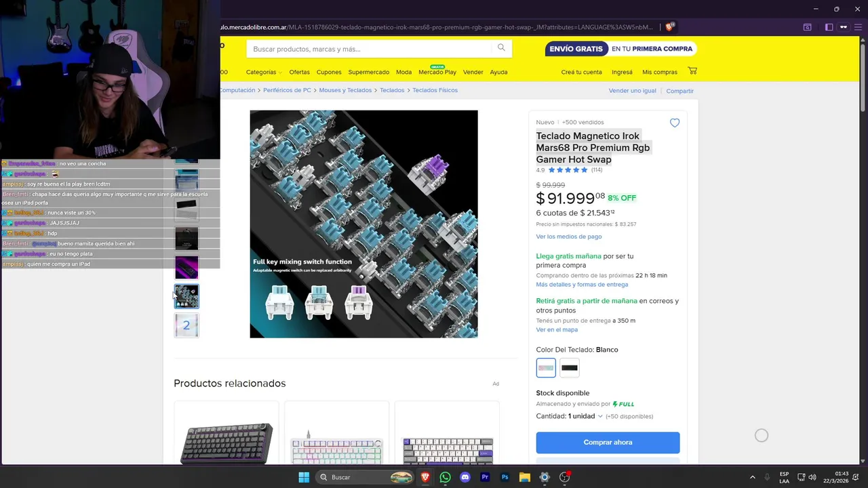Open Brave tab search icon
868x488 pixels.
pyautogui.click(x=807, y=27)
